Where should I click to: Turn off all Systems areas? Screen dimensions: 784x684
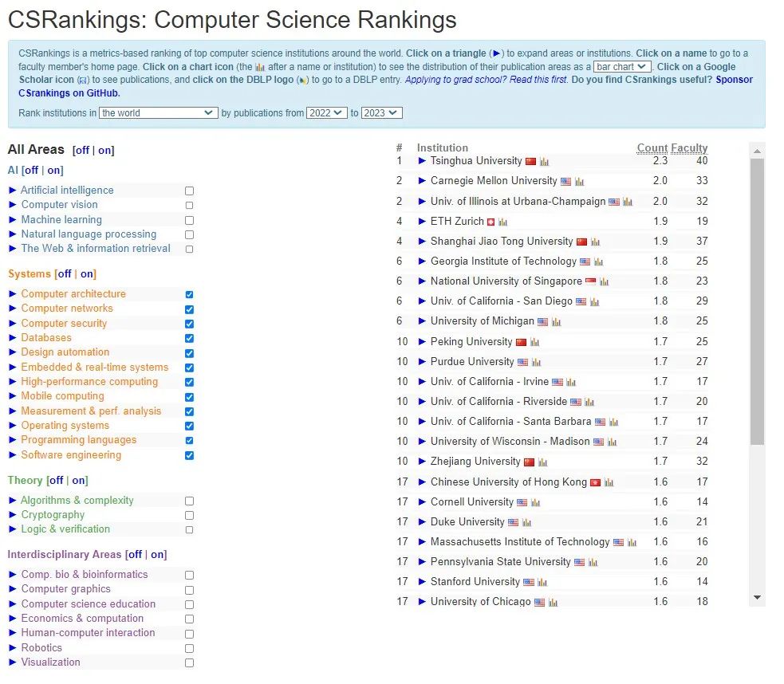(x=64, y=274)
